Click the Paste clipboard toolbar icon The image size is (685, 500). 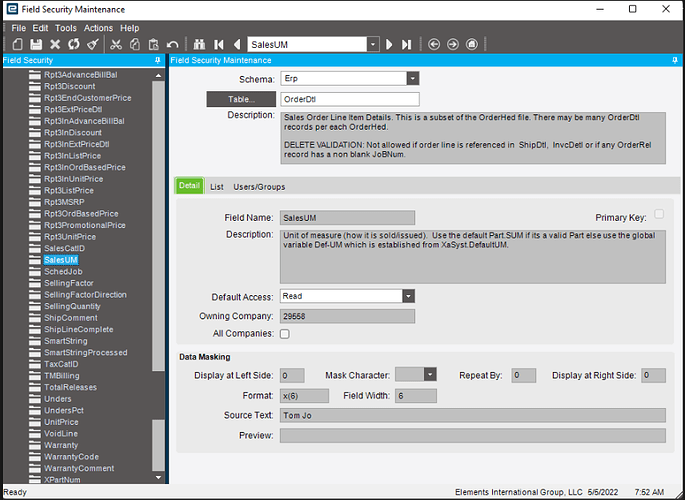coord(153,44)
